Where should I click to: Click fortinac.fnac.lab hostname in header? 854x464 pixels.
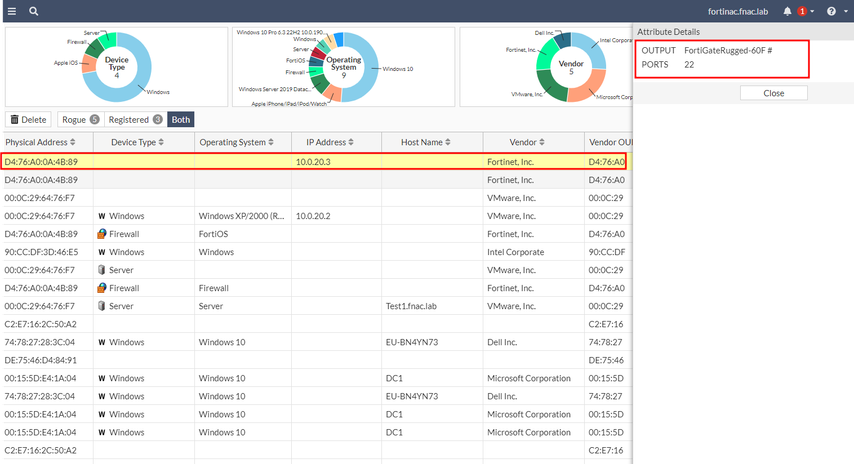737,11
